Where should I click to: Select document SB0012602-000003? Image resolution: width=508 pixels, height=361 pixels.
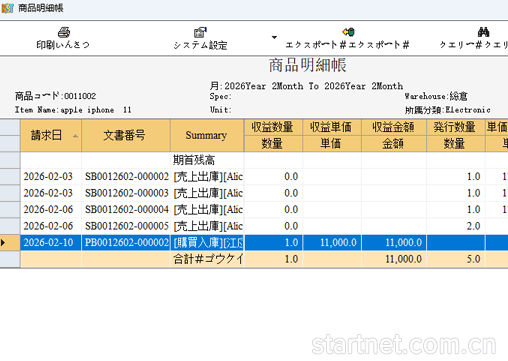pos(127,193)
